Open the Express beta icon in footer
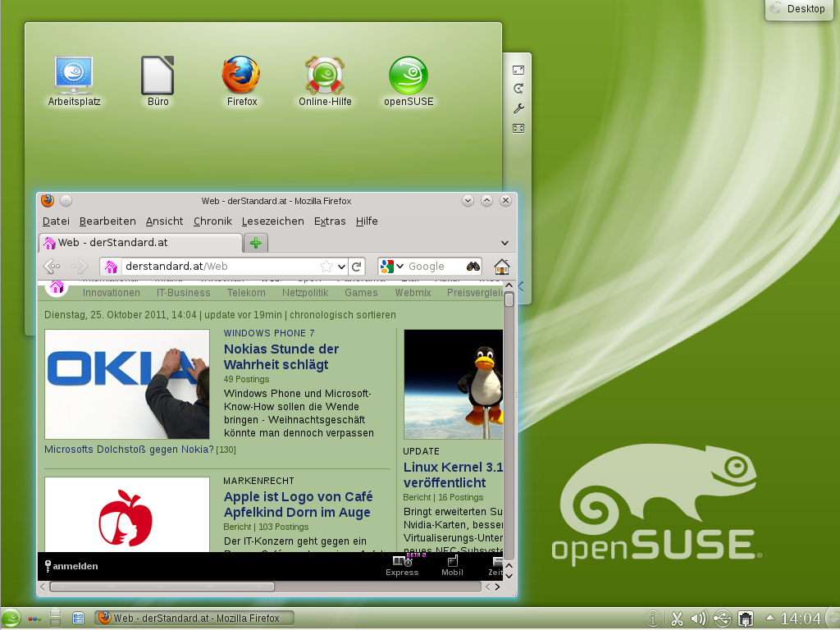This screenshot has height=630, width=840. coord(402,566)
